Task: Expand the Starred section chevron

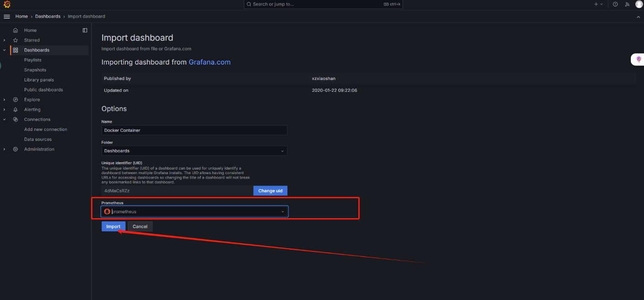Action: click(5, 40)
